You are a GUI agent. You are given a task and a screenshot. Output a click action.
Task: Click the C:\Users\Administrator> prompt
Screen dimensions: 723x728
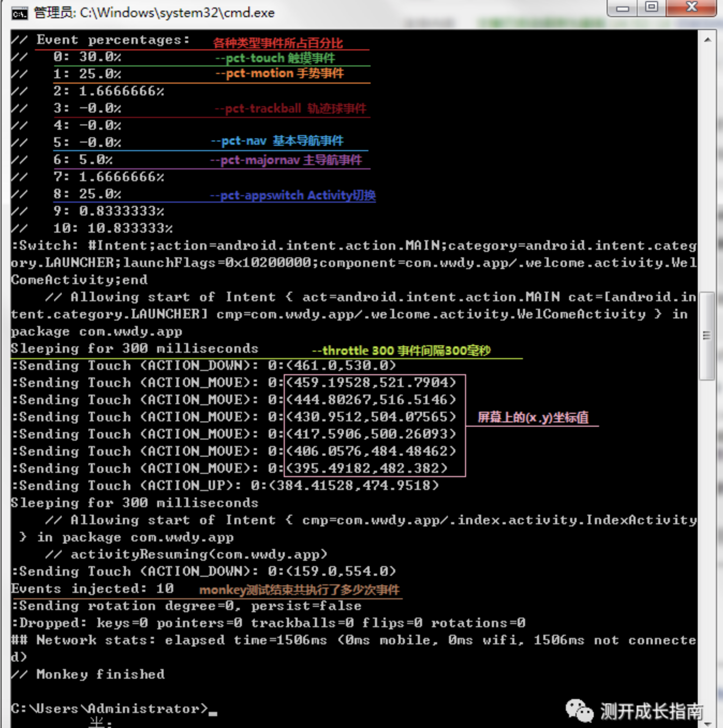(x=109, y=709)
